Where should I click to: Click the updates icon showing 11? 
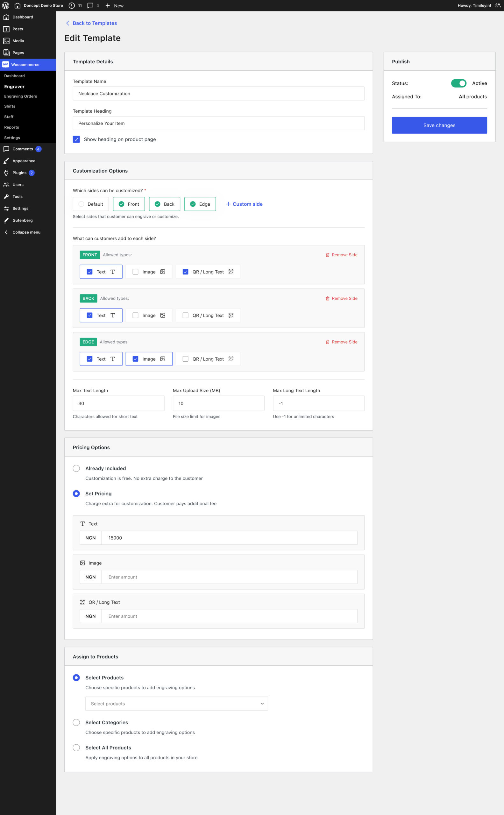click(x=72, y=6)
